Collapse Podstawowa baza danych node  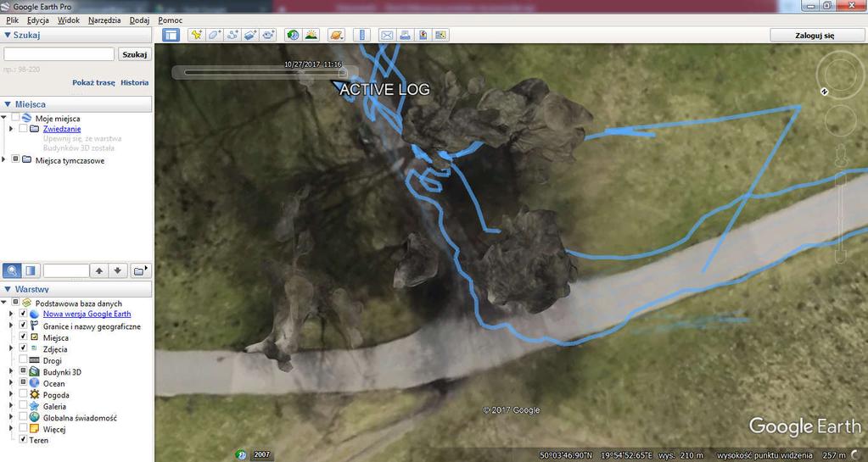pos(4,303)
